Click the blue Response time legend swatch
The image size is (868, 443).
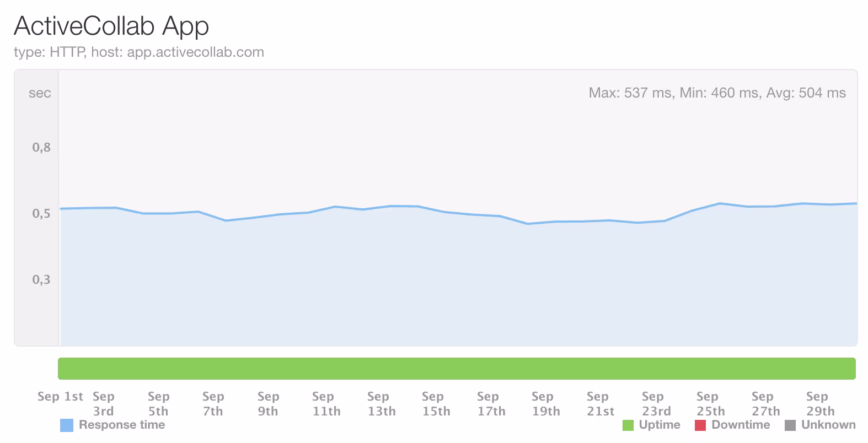click(x=66, y=425)
